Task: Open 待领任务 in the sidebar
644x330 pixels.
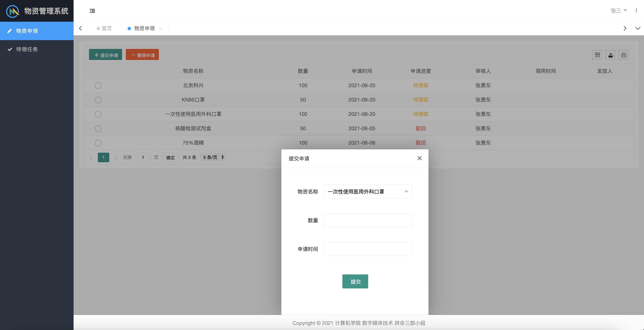Action: click(x=27, y=49)
